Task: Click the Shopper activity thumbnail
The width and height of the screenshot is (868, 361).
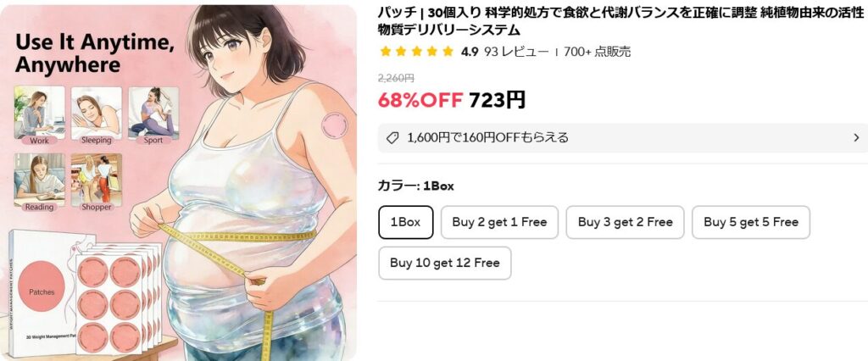Action: pos(97,183)
